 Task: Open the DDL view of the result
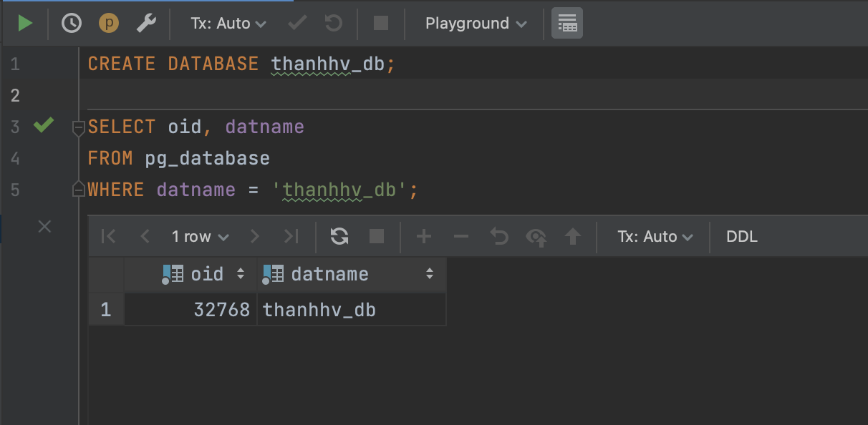[x=741, y=236]
